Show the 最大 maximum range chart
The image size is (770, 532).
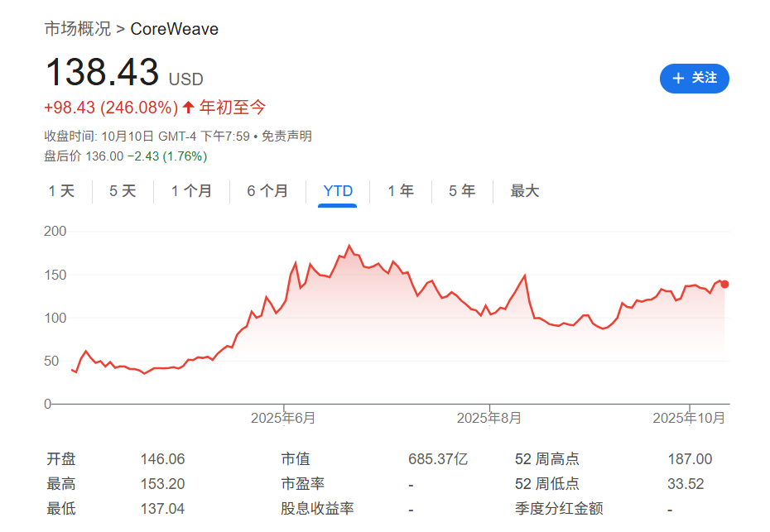point(525,190)
